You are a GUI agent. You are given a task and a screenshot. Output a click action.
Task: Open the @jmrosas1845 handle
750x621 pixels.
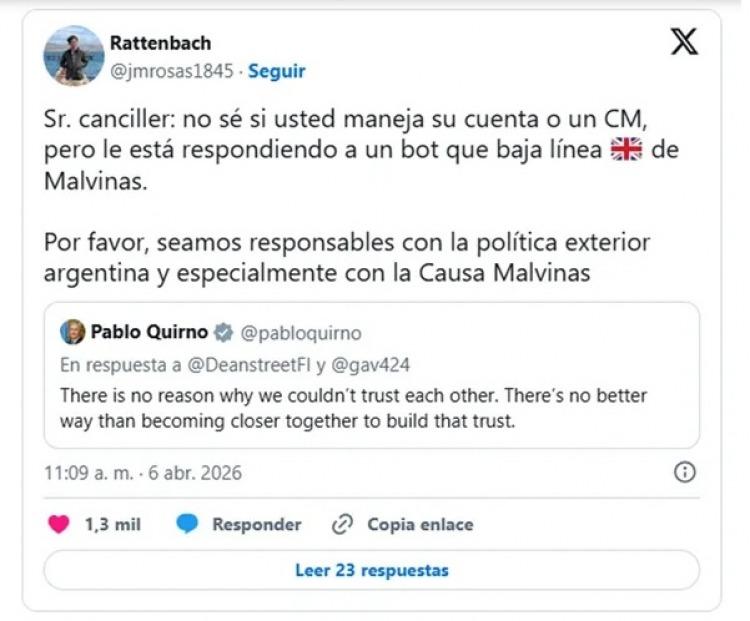[x=172, y=71]
